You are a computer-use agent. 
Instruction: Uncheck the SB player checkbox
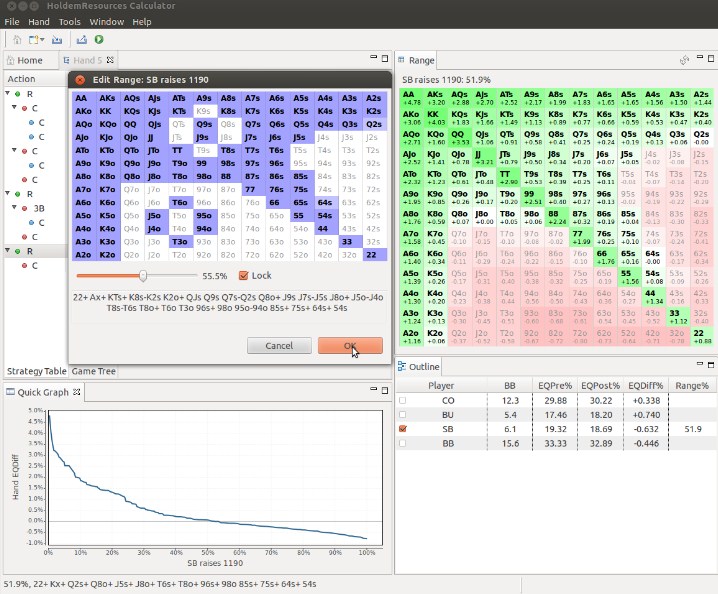pos(403,428)
